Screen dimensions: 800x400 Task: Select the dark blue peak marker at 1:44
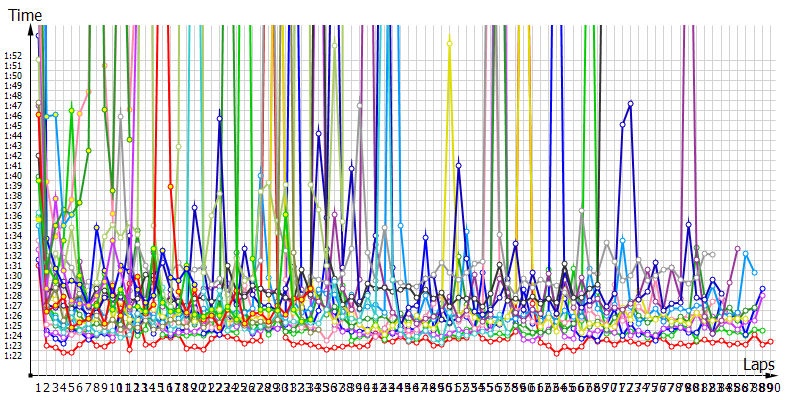click(318, 133)
